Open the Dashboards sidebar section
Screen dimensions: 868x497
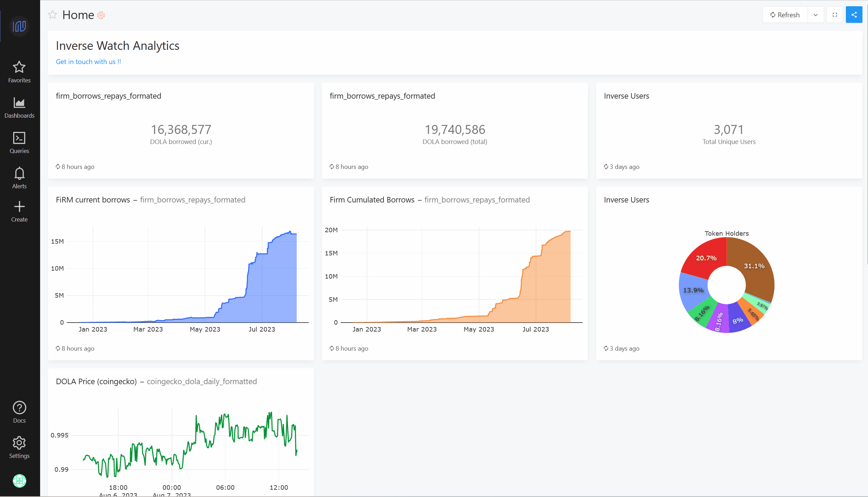(x=19, y=107)
